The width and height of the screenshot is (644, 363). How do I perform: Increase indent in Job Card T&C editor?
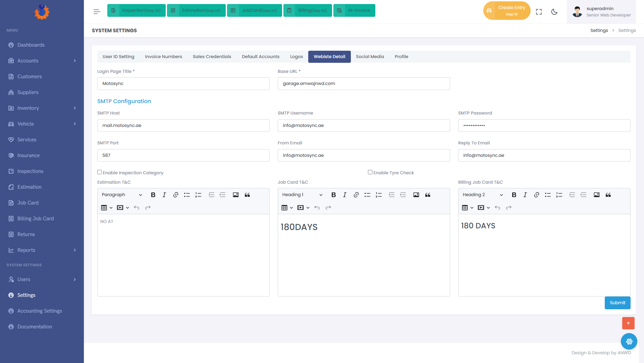coord(403,195)
